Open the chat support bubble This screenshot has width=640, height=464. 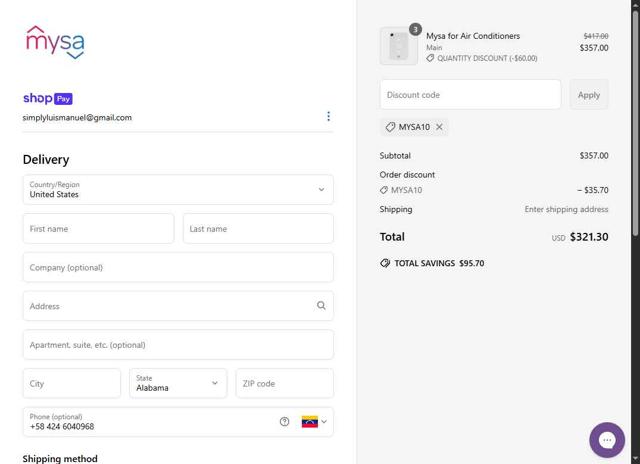click(x=607, y=440)
